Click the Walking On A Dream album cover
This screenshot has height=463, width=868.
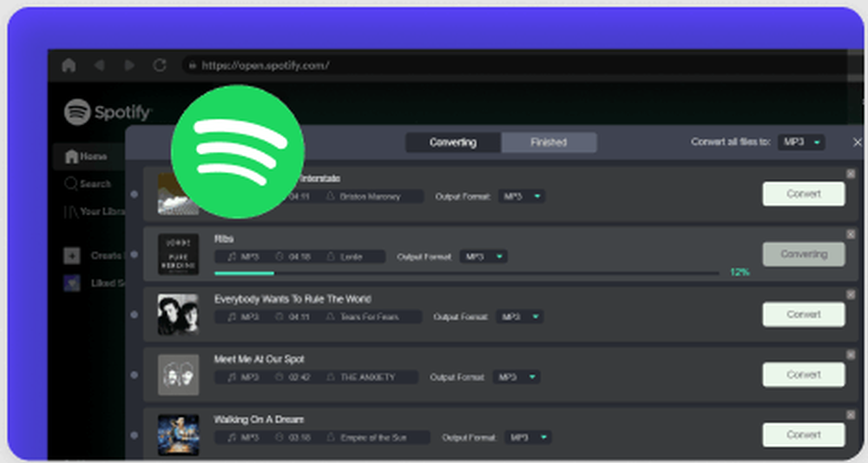(x=178, y=434)
